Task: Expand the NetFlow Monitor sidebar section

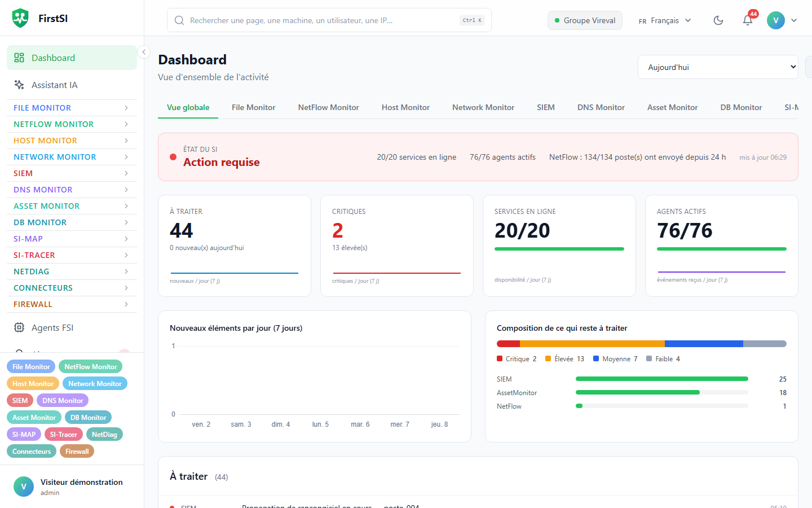Action: pyautogui.click(x=72, y=124)
